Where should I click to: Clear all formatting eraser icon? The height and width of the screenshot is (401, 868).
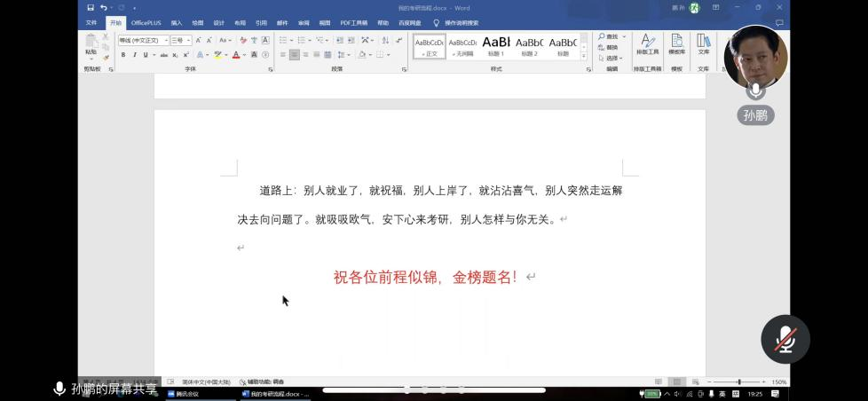pyautogui.click(x=243, y=41)
